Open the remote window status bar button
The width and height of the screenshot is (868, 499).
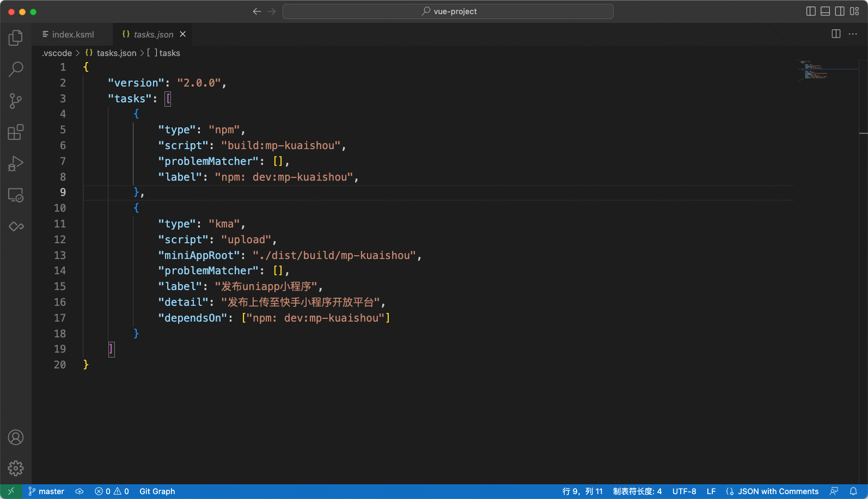tap(11, 491)
